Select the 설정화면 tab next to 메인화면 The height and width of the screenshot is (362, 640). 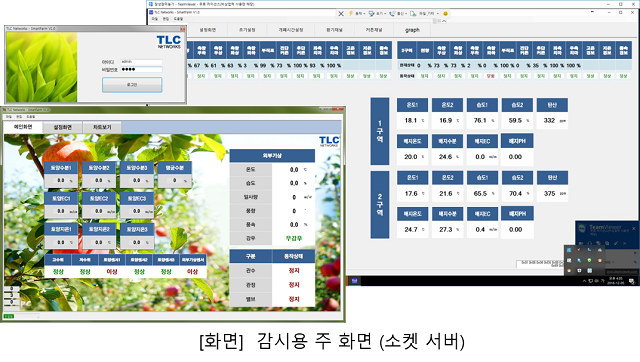[62, 127]
